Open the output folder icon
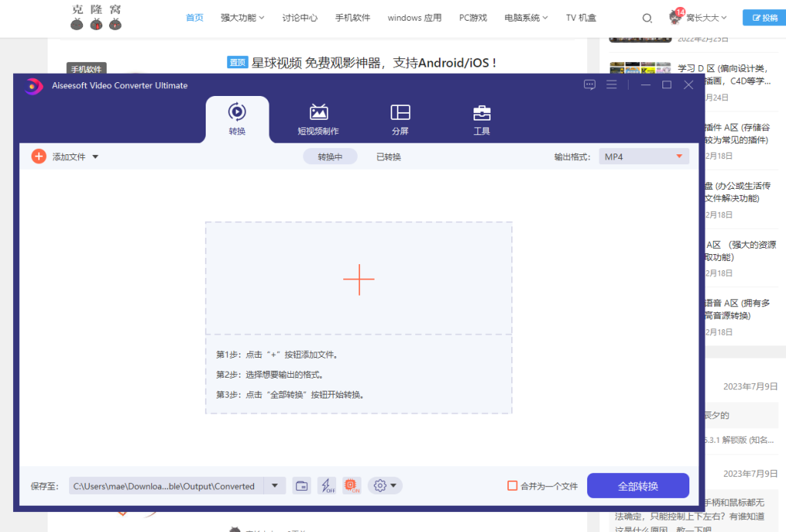This screenshot has height=532, width=786. (302, 486)
